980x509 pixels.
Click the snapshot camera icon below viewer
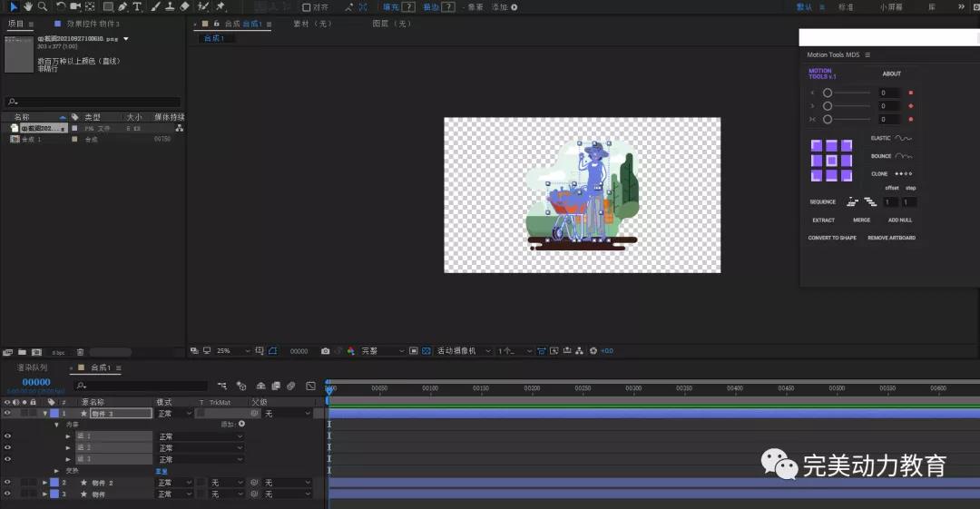pyautogui.click(x=326, y=351)
